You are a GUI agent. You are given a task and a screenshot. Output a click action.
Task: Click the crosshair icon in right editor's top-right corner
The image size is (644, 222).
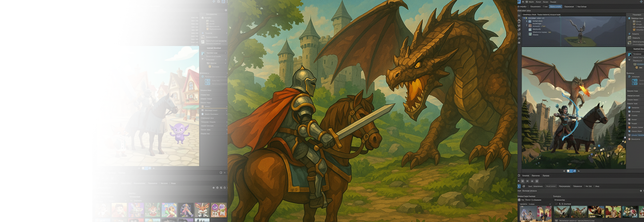[641, 2]
